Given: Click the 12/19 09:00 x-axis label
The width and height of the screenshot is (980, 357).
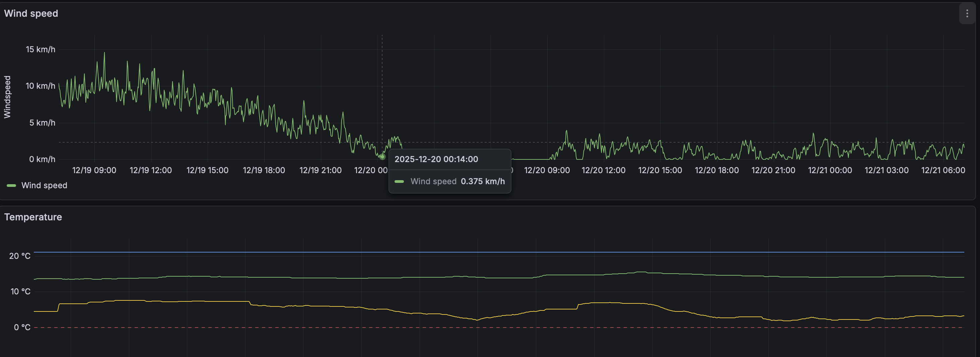Looking at the screenshot, I should 94,170.
